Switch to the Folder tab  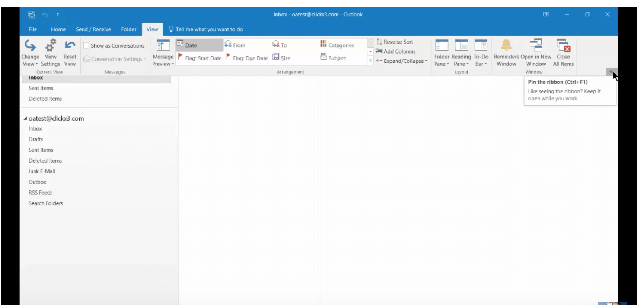click(x=128, y=29)
